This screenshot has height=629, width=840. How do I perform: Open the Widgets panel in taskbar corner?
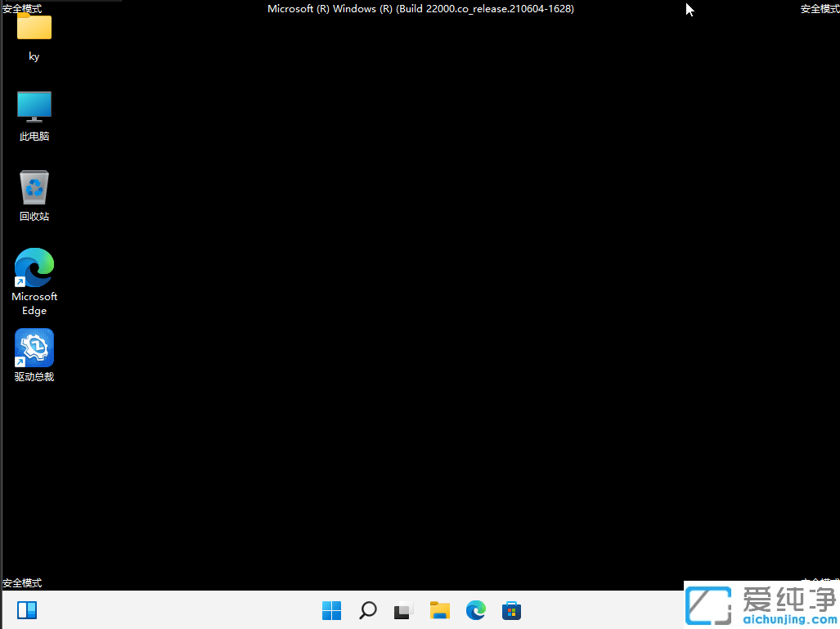click(x=27, y=610)
